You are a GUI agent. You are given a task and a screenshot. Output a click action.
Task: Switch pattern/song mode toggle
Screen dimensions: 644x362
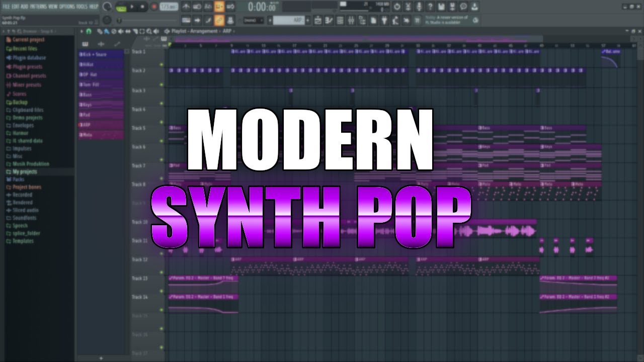pyautogui.click(x=121, y=7)
